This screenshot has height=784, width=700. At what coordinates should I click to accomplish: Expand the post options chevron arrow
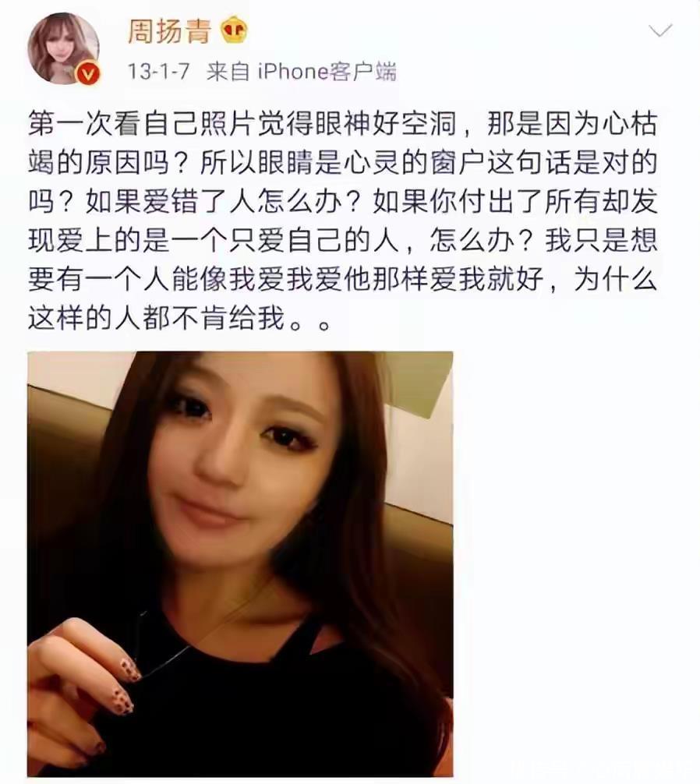[660, 31]
